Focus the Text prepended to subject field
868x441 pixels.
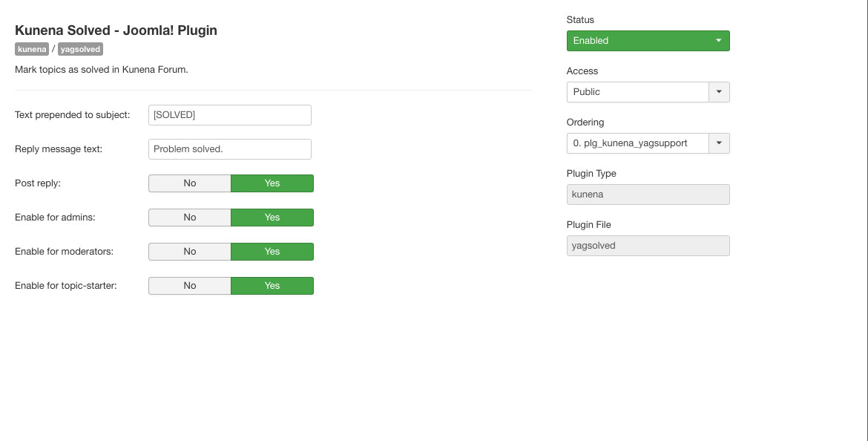click(x=230, y=115)
